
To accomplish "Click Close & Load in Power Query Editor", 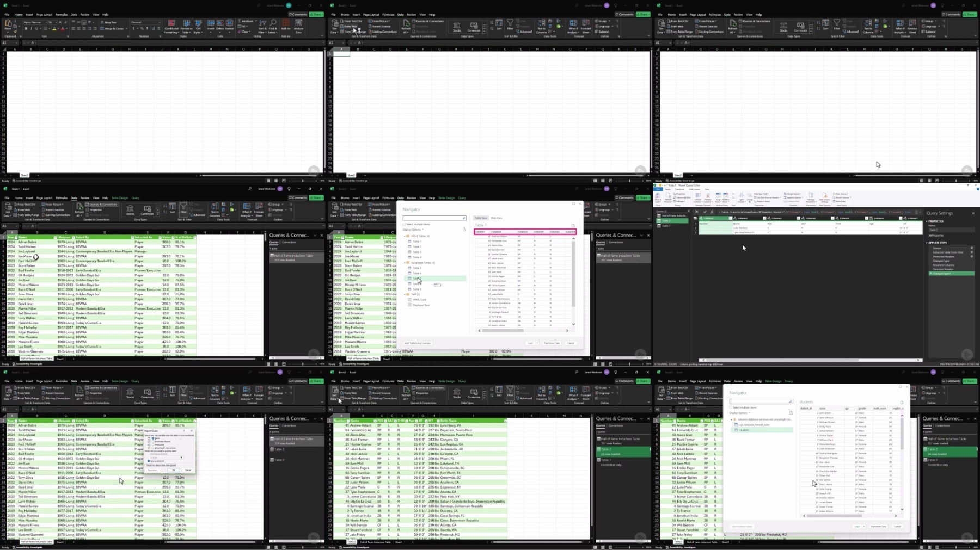I will [x=658, y=198].
